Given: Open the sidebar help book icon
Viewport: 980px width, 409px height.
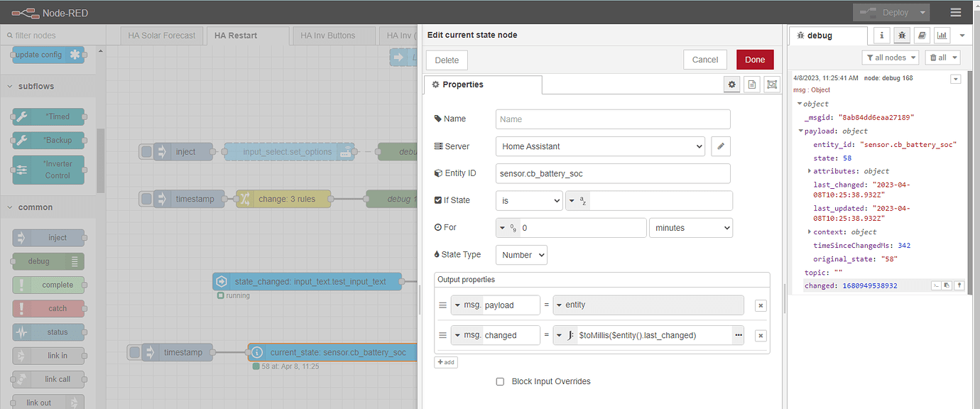Looking at the screenshot, I should pos(922,35).
